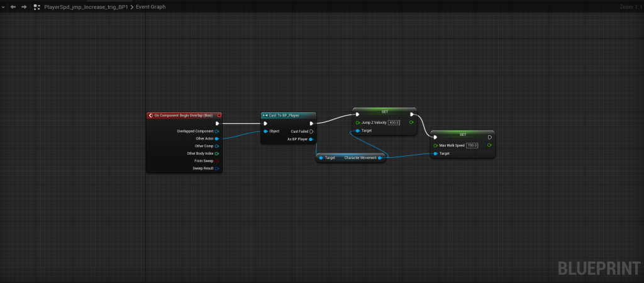Click the Sweep Result output pin

[216, 169]
